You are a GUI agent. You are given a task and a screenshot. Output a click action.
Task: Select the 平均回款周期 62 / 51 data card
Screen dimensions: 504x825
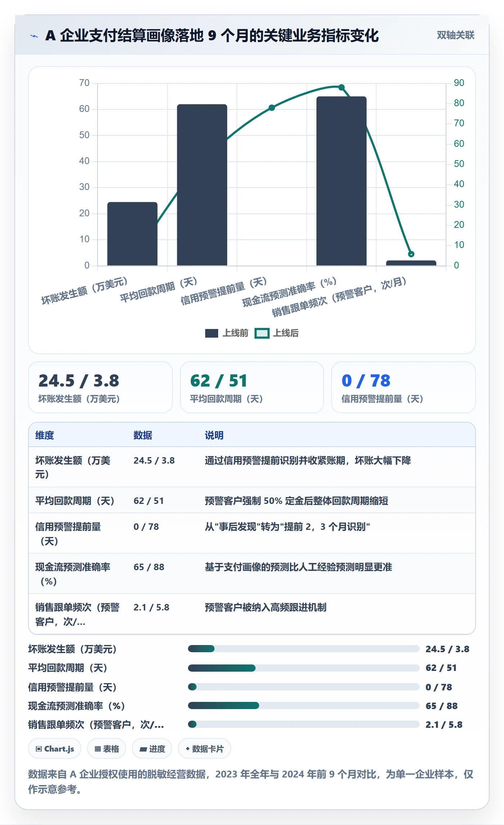(252, 387)
